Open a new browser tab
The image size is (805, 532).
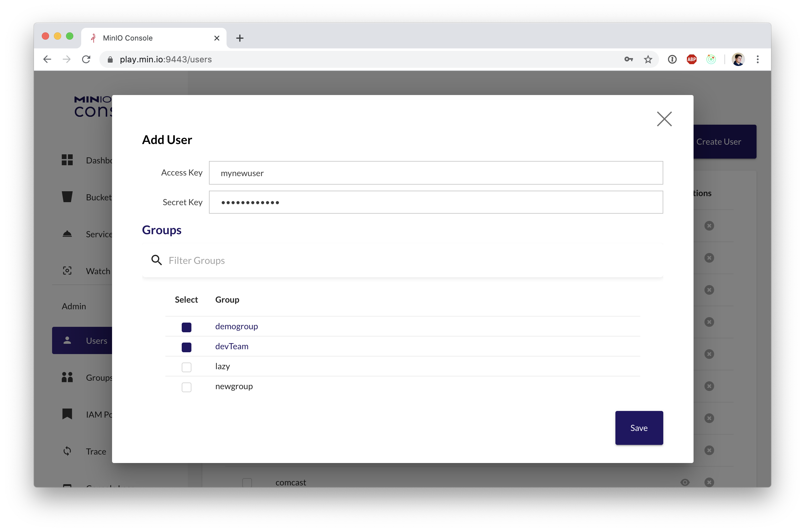240,38
